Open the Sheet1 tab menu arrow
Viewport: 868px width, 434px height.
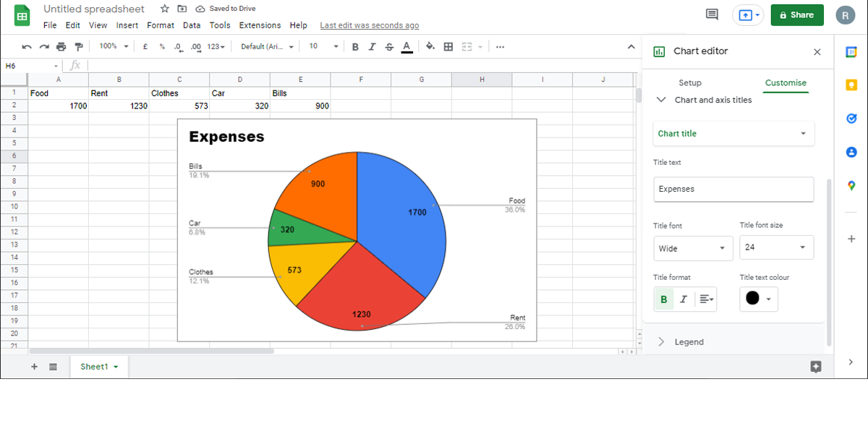click(116, 367)
